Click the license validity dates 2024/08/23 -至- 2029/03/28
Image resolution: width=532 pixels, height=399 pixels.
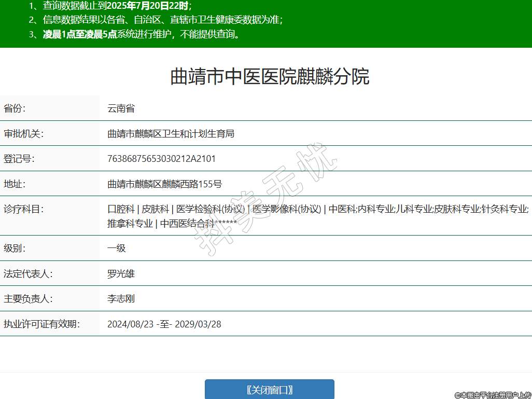tap(164, 324)
